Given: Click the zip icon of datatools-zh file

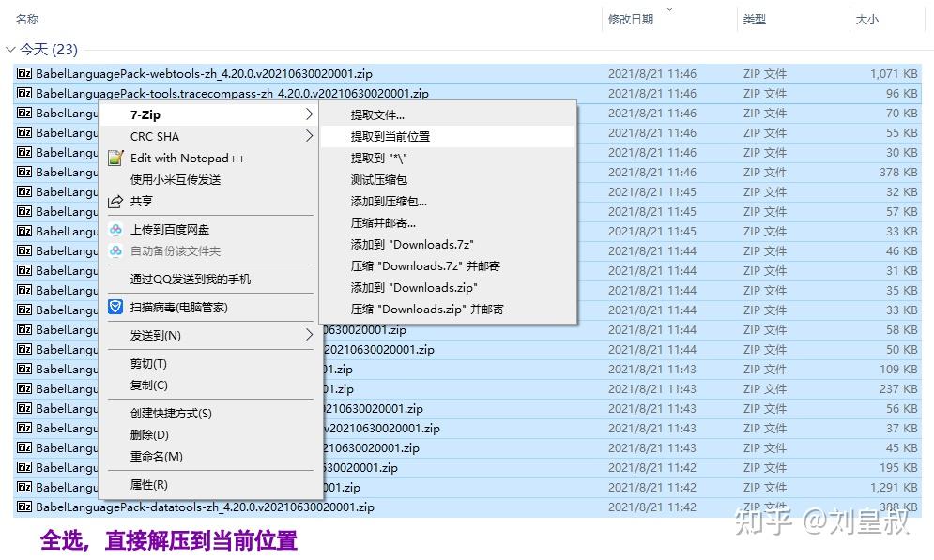Looking at the screenshot, I should click(24, 507).
